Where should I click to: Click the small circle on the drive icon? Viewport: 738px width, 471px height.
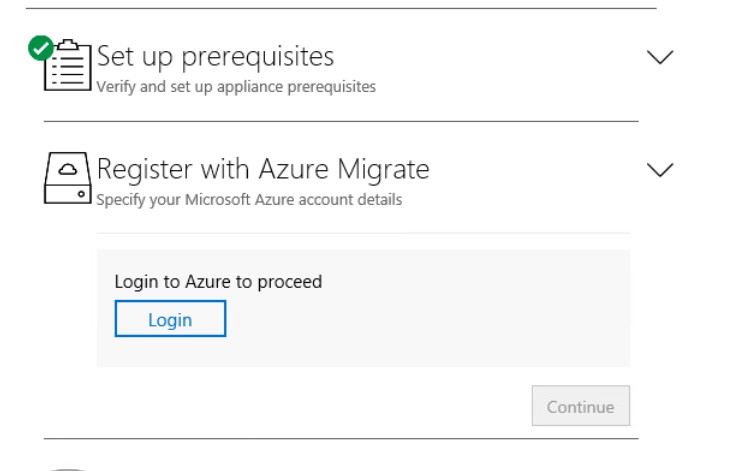[81, 194]
